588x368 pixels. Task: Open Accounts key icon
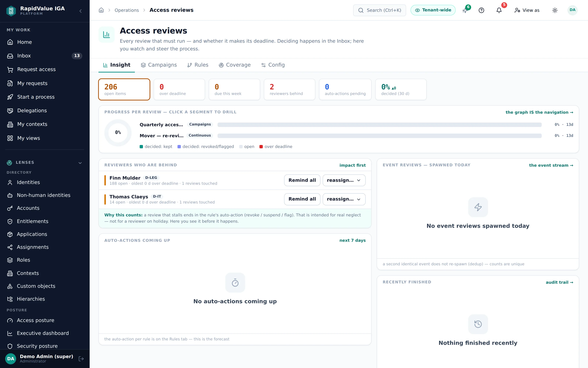click(x=10, y=208)
